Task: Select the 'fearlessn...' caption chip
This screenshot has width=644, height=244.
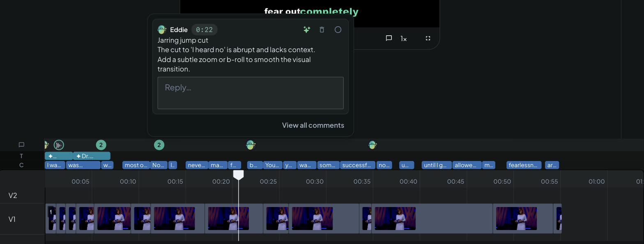Action: click(524, 165)
